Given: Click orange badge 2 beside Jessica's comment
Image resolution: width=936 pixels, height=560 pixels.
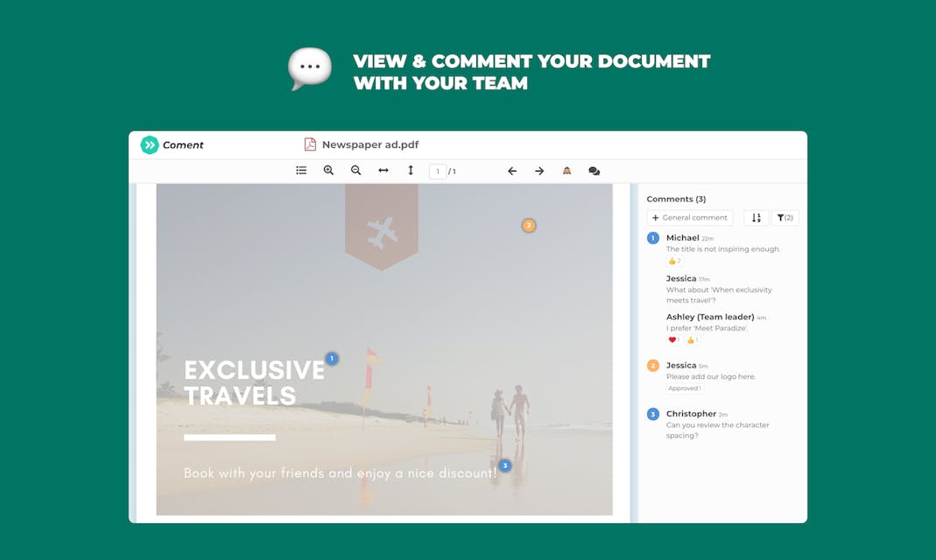Looking at the screenshot, I should pos(653,366).
